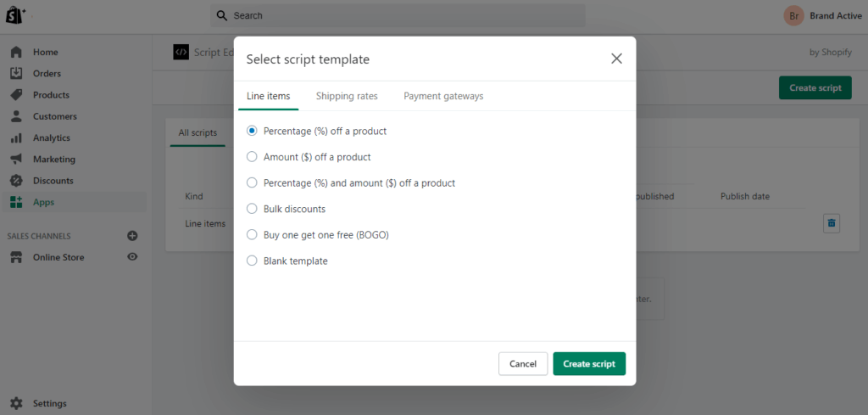The width and height of the screenshot is (868, 415).
Task: Open the Home sidebar icon
Action: pyautogui.click(x=16, y=52)
